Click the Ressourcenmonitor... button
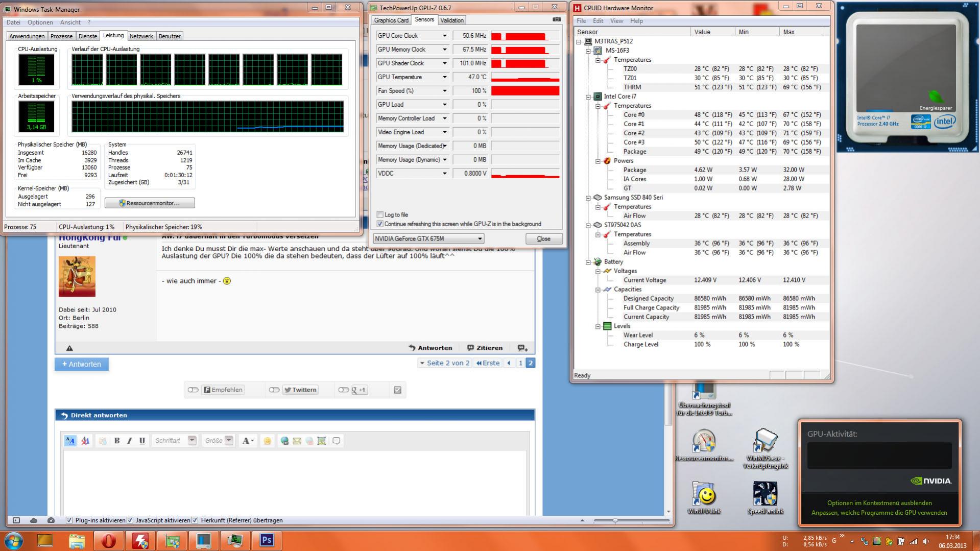980x551 pixels. 150,203
